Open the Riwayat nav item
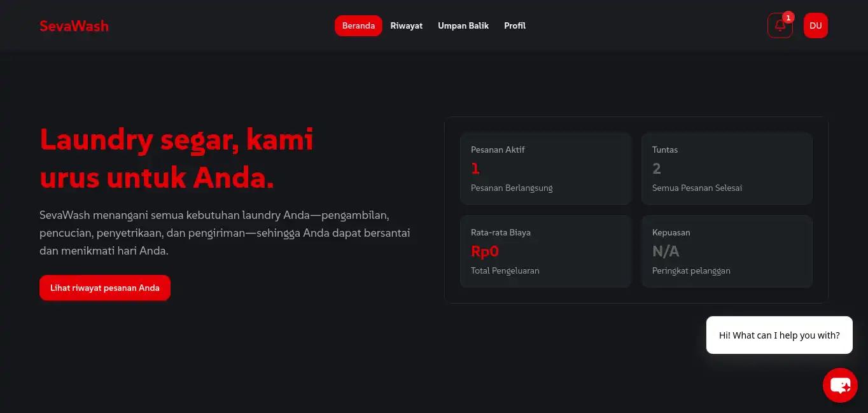The image size is (868, 413). (407, 26)
